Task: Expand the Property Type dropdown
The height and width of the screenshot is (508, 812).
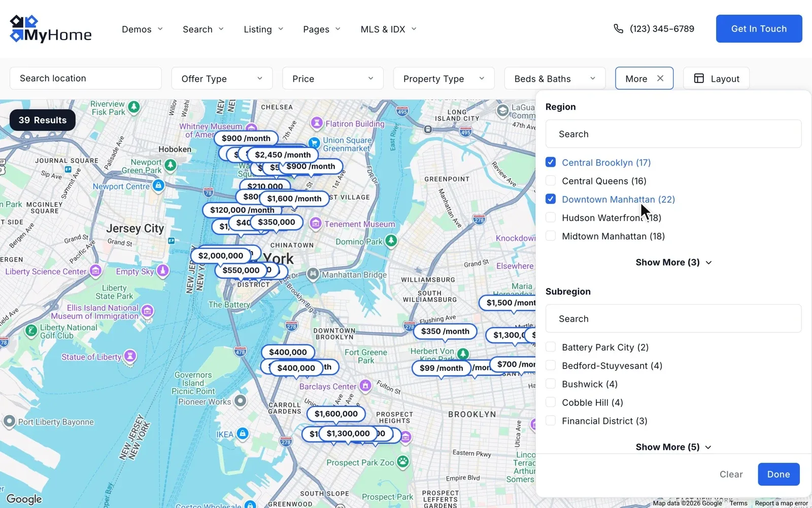Action: (444, 78)
